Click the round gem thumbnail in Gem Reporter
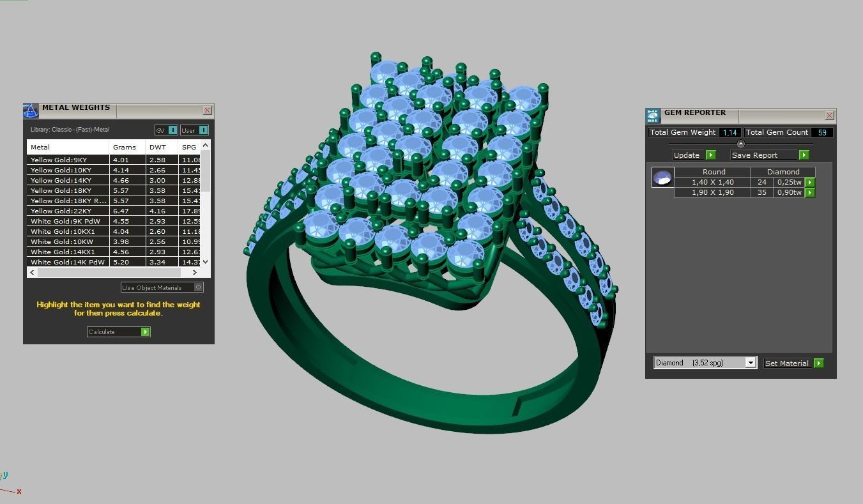The image size is (863, 504). pyautogui.click(x=662, y=177)
